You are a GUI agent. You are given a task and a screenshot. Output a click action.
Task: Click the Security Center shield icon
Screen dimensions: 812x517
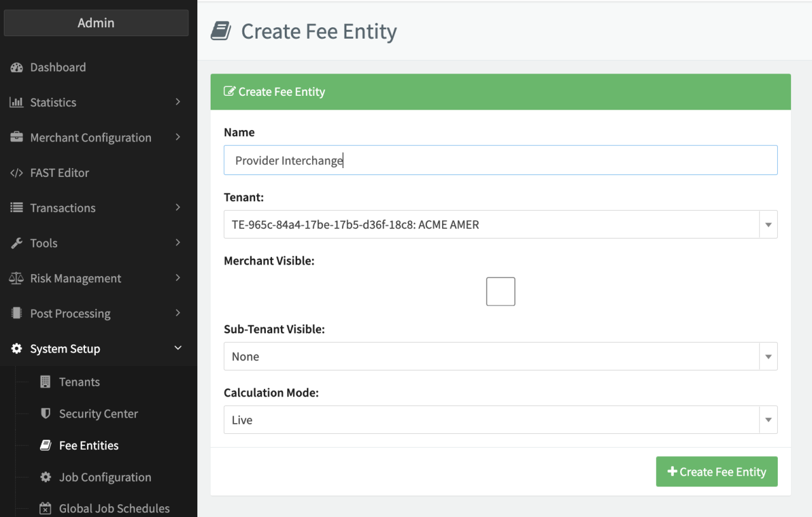45,414
